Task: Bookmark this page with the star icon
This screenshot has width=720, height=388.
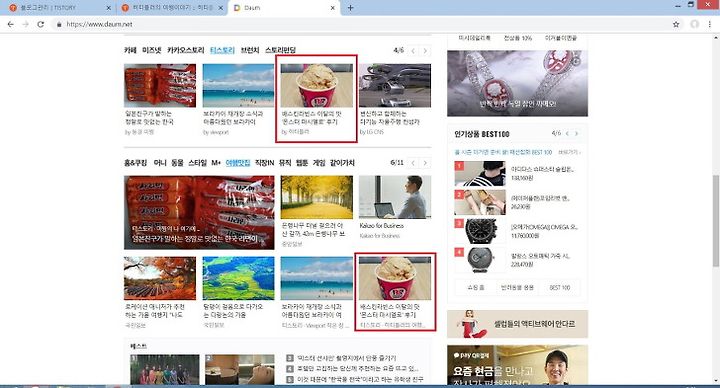Action: (676, 24)
